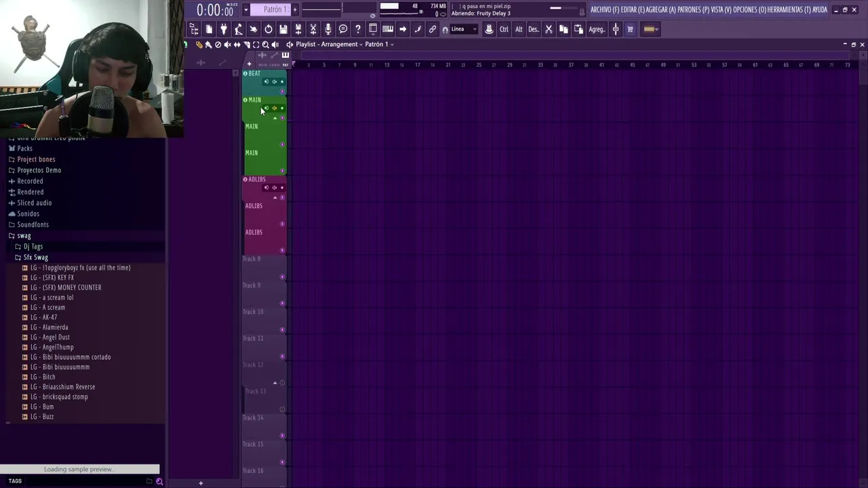Click the Alt button in toolbar

pyautogui.click(x=519, y=29)
